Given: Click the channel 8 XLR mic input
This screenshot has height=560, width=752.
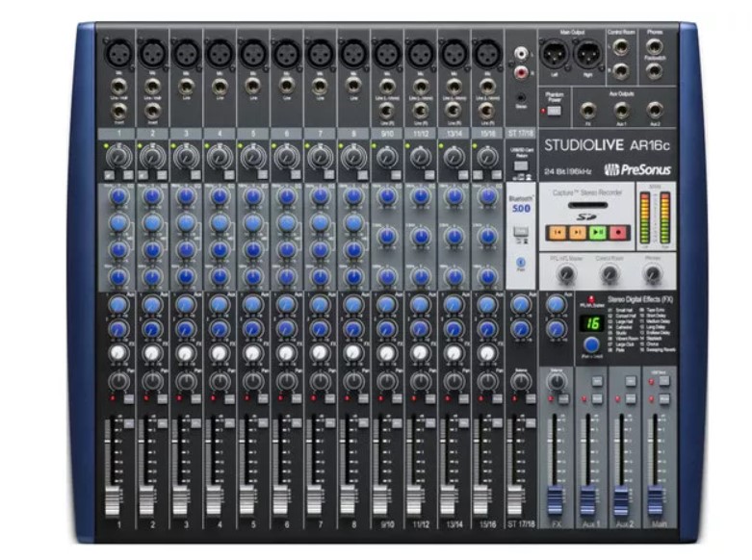Looking at the screenshot, I should pyautogui.click(x=353, y=53).
